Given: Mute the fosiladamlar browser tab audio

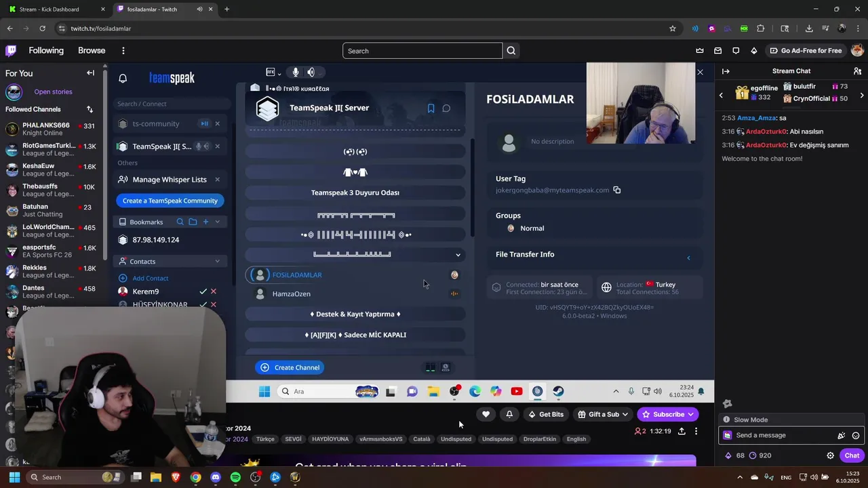Looking at the screenshot, I should [x=199, y=9].
